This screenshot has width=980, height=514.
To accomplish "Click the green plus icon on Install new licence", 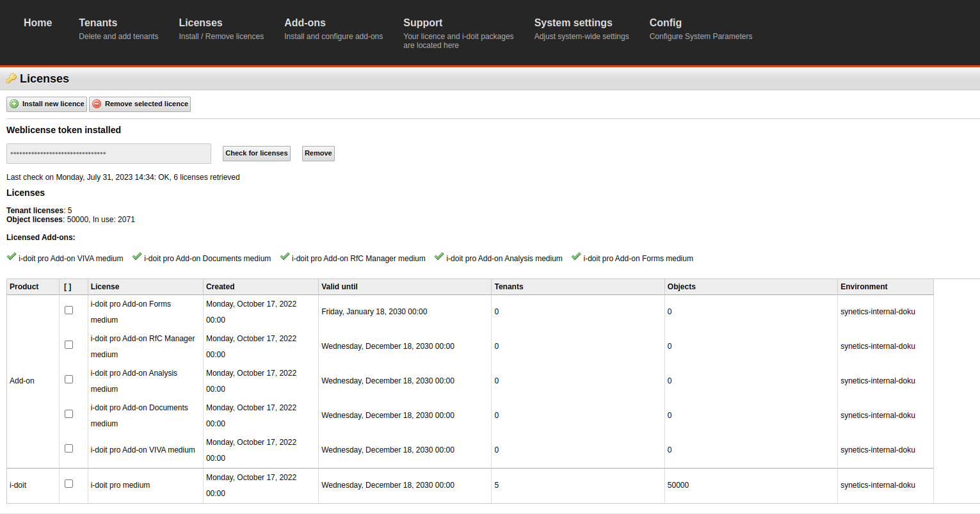I will click(x=14, y=104).
